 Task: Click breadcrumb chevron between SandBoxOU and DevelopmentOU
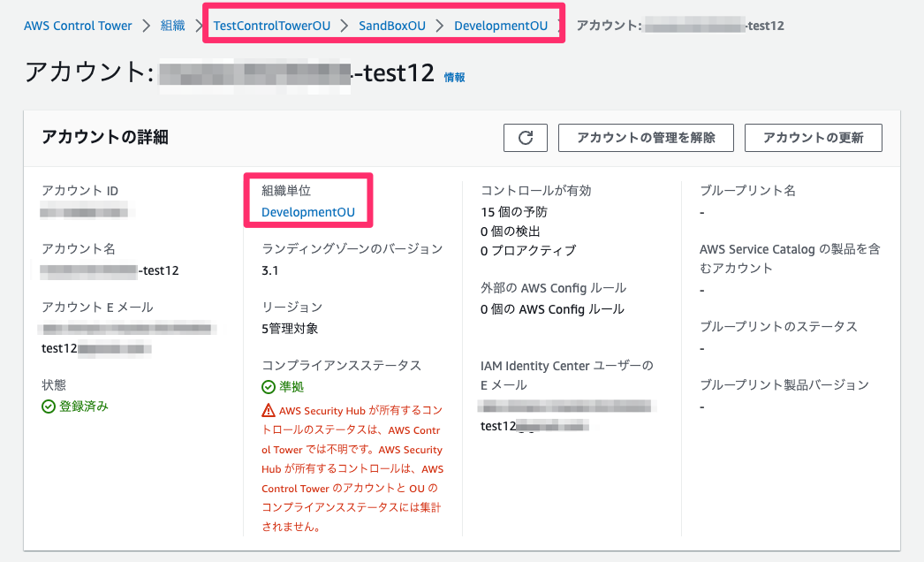[x=440, y=26]
